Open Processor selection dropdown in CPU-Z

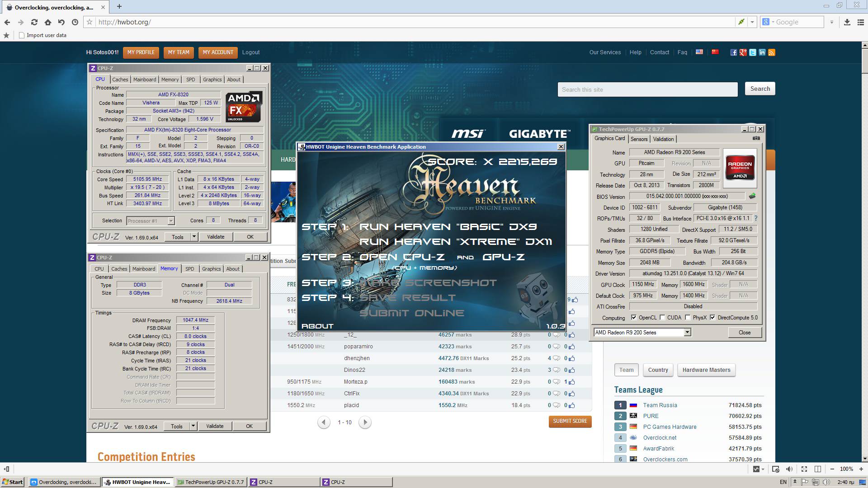171,221
